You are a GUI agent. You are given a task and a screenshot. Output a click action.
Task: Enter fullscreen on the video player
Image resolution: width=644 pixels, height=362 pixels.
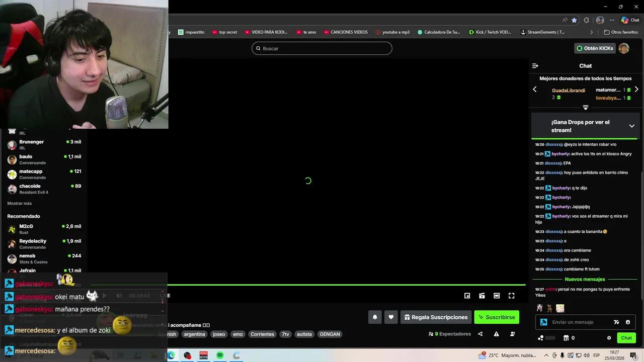point(511,296)
